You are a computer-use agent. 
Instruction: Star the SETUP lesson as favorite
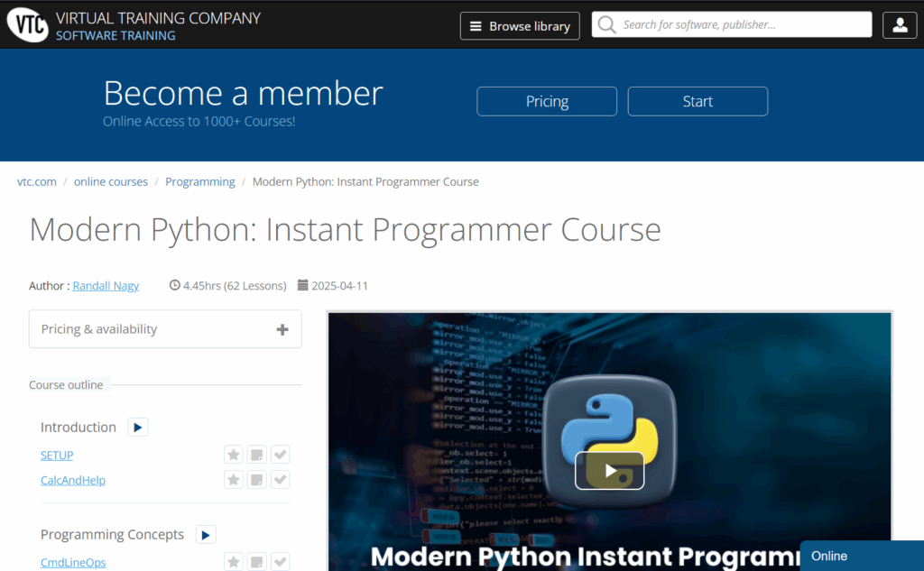coord(234,455)
